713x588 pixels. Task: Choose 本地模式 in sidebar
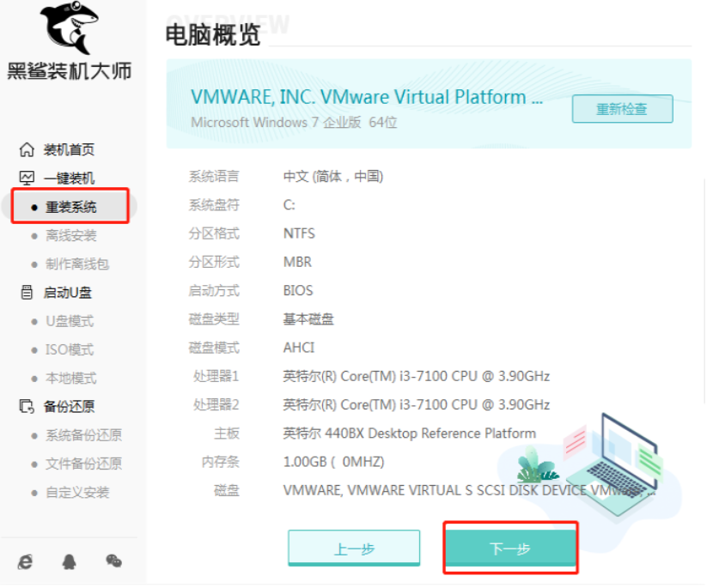[x=71, y=378]
